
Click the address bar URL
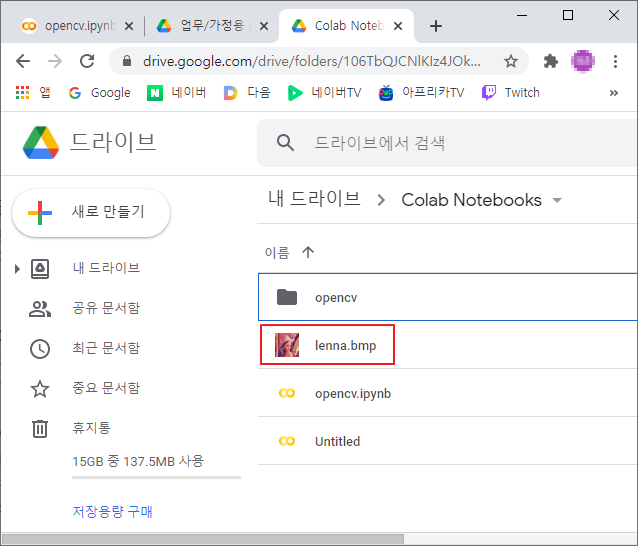(x=312, y=61)
